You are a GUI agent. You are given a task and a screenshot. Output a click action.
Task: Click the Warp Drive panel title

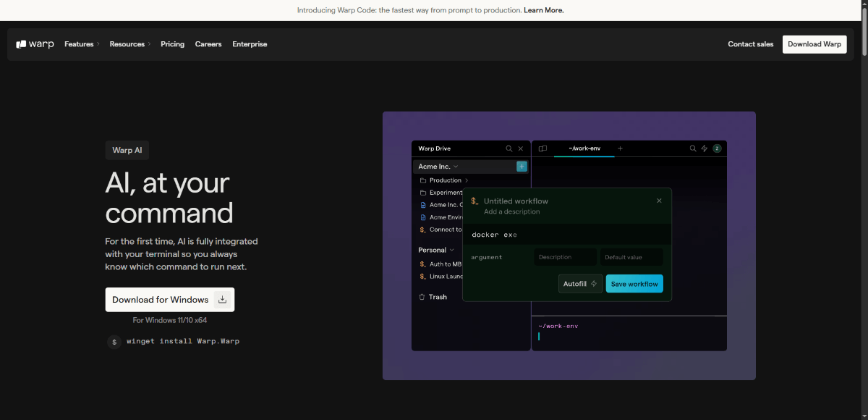tap(434, 148)
